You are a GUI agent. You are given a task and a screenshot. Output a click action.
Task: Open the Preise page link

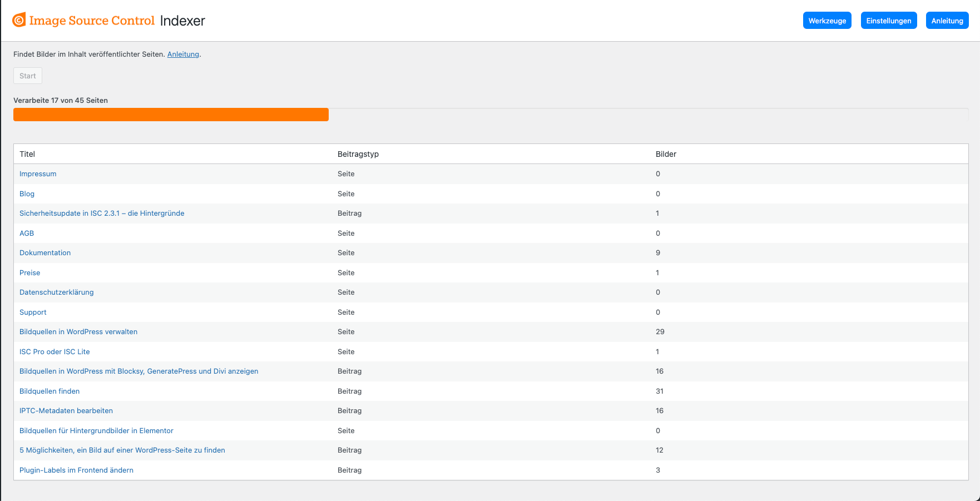pos(29,273)
